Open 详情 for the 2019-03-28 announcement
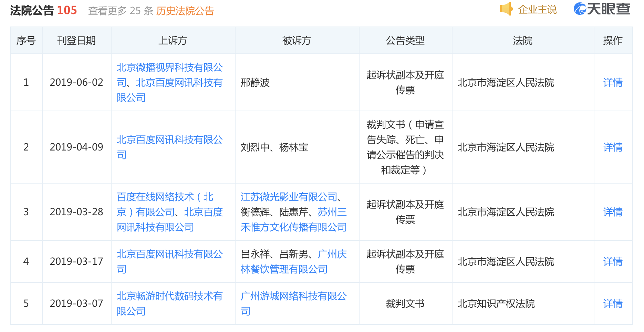Screen dimensions: 644x332 613,212
